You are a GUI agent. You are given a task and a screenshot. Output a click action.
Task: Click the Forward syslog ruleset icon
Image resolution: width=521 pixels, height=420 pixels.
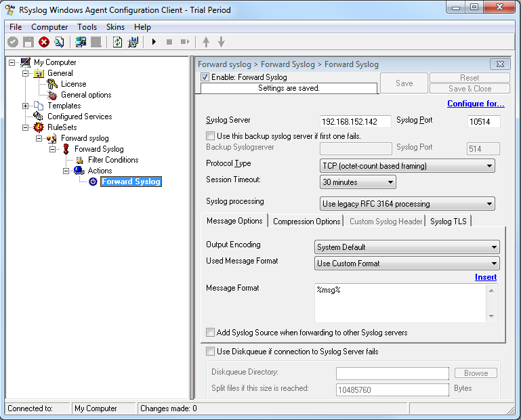52,138
